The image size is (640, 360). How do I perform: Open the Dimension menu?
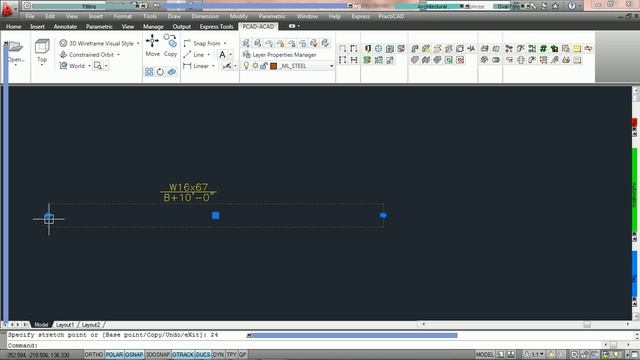205,16
